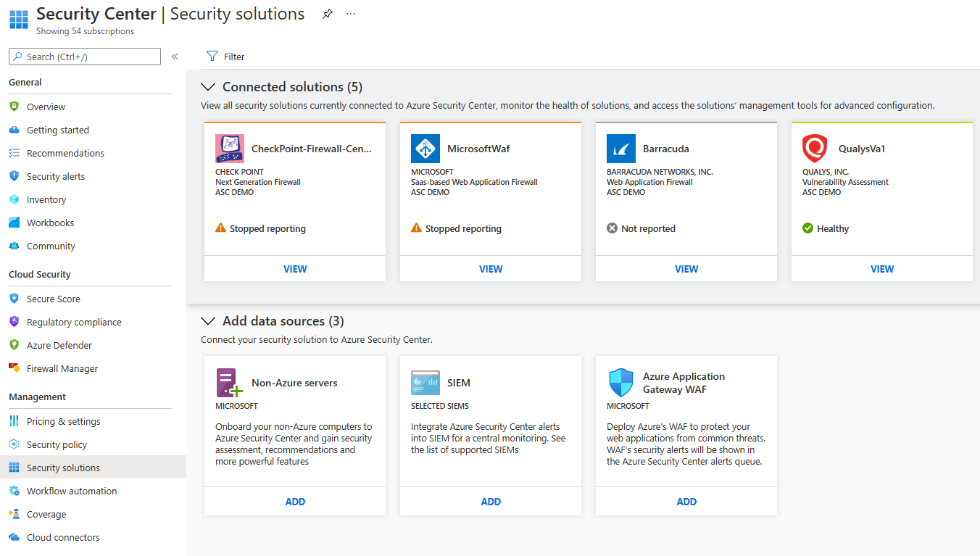Click VIEW on CheckPoint-Firewall card
980x556 pixels.
point(295,269)
